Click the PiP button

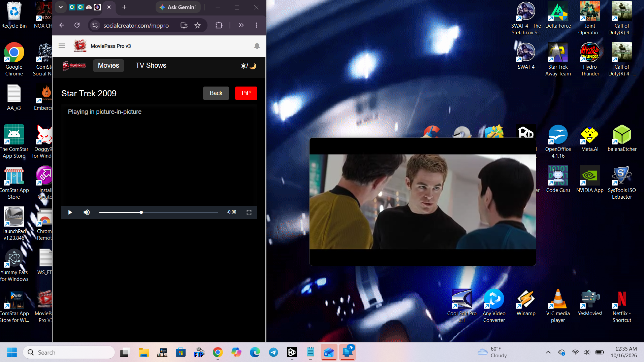[x=246, y=93]
